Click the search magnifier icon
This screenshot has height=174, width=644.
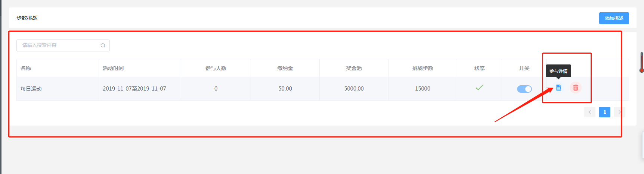click(x=103, y=45)
